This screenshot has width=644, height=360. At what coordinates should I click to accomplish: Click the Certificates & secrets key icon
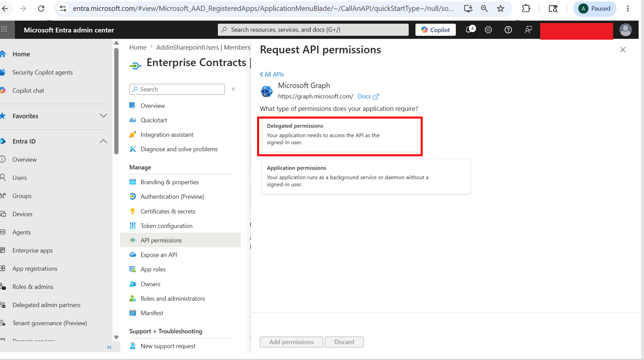[133, 211]
